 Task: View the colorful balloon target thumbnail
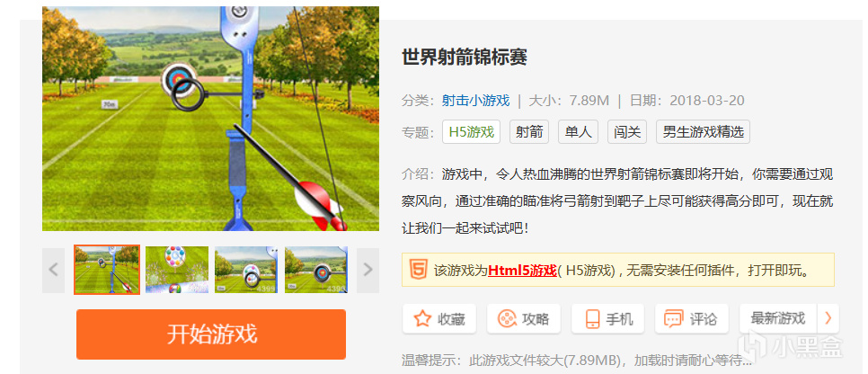177,270
